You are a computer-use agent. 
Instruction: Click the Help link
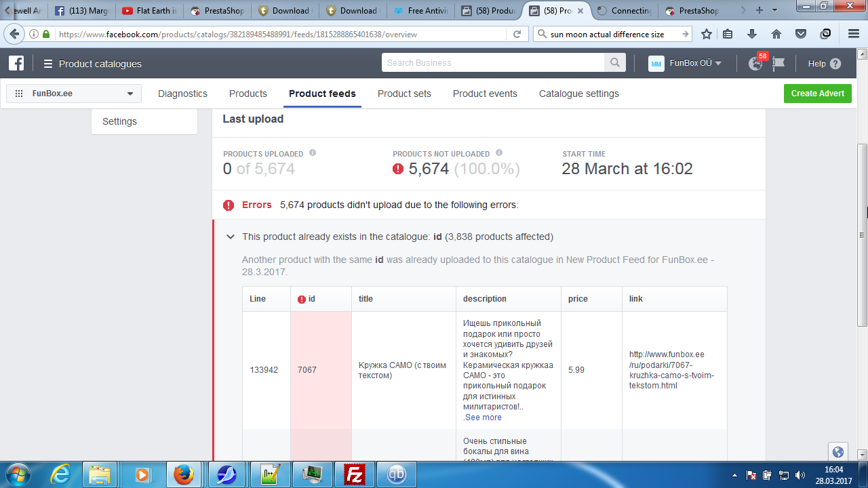coord(817,64)
